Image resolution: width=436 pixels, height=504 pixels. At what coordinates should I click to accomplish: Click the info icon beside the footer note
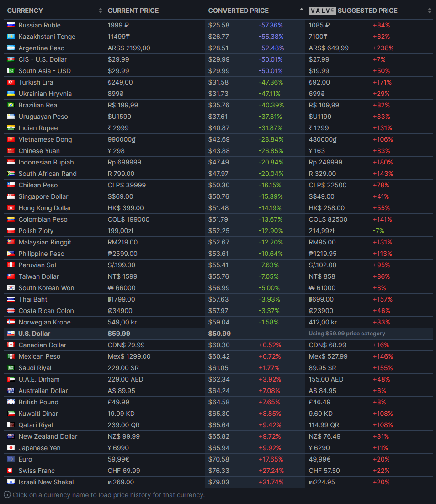click(x=7, y=495)
